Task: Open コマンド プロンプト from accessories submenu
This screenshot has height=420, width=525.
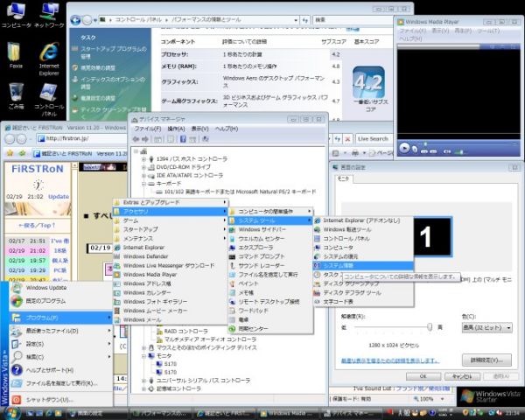Action: (x=259, y=255)
